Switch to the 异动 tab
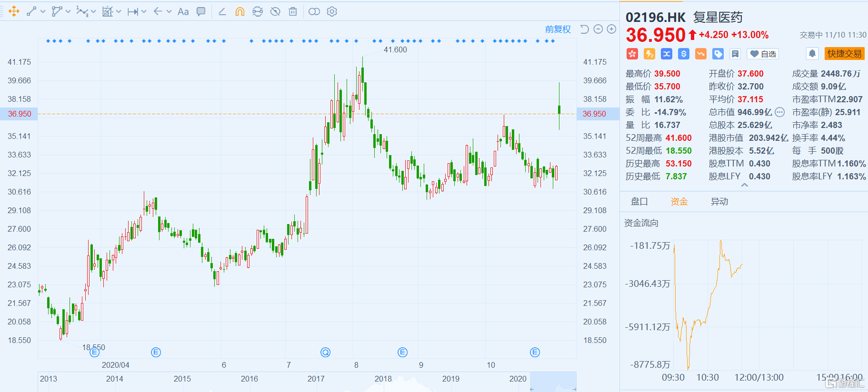This screenshot has width=868, height=392. [x=719, y=202]
